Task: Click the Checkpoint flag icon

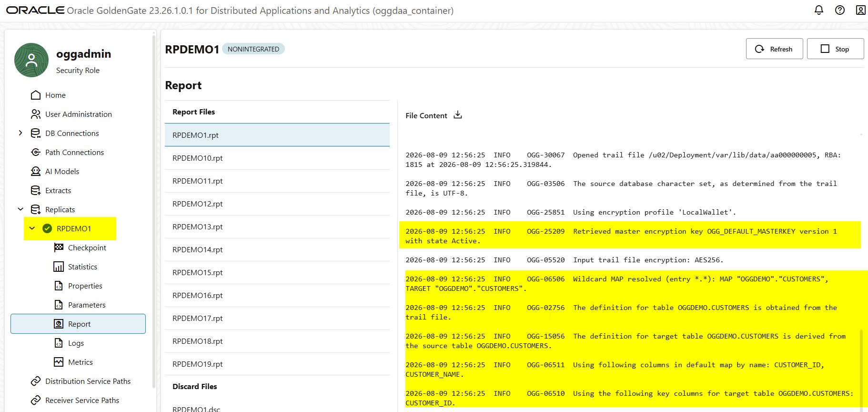Action: (59, 247)
